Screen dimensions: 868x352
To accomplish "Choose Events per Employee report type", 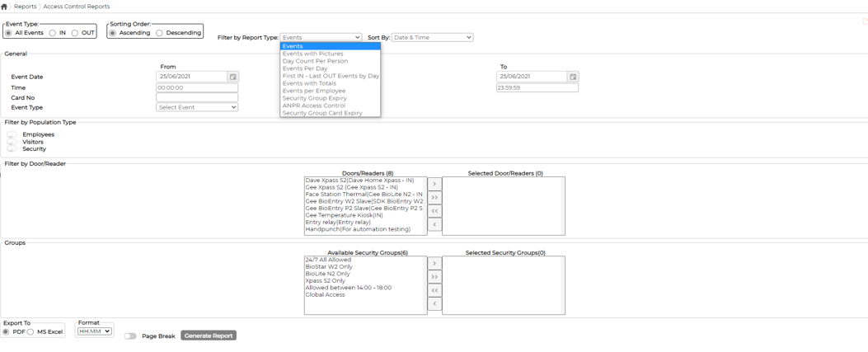I will pyautogui.click(x=331, y=91).
